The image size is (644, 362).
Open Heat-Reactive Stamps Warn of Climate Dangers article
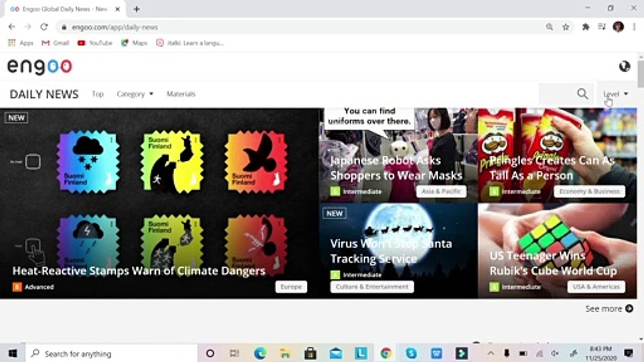139,271
